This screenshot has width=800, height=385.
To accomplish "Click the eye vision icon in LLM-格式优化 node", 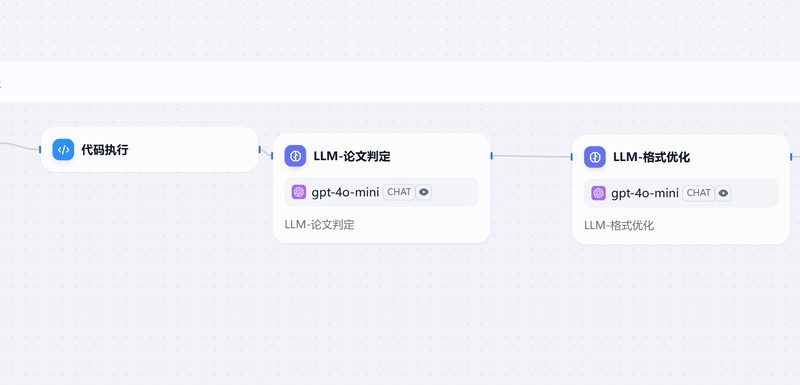I will [723, 193].
